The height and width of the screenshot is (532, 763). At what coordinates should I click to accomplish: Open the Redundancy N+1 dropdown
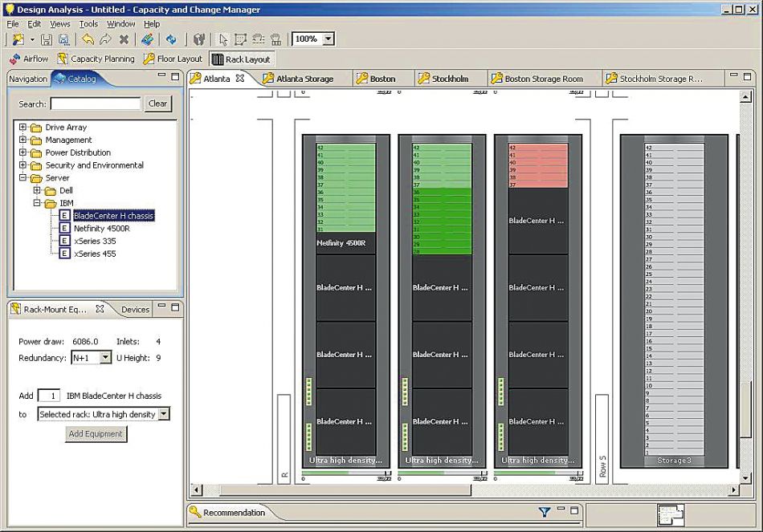pos(105,358)
